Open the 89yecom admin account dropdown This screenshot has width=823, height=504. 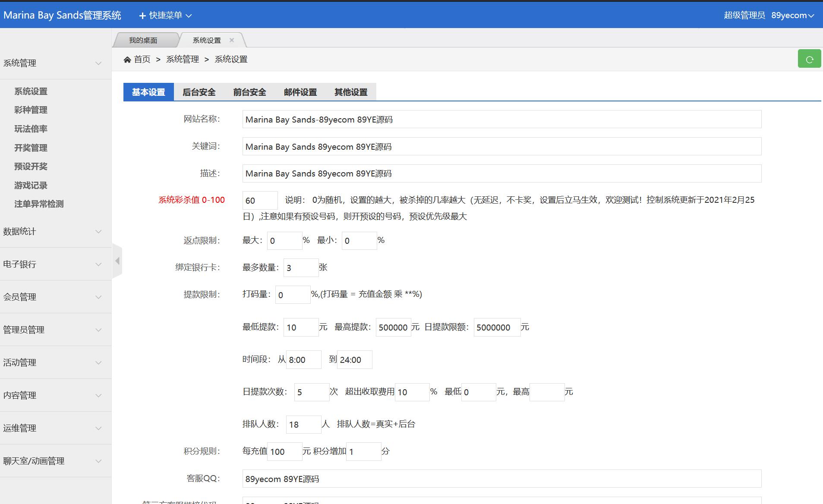[x=792, y=16]
